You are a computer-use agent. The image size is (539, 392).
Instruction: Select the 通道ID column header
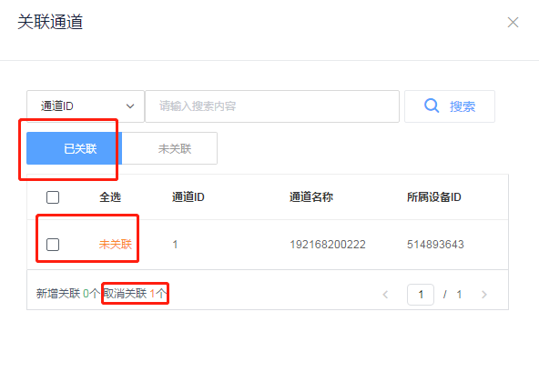click(x=188, y=197)
